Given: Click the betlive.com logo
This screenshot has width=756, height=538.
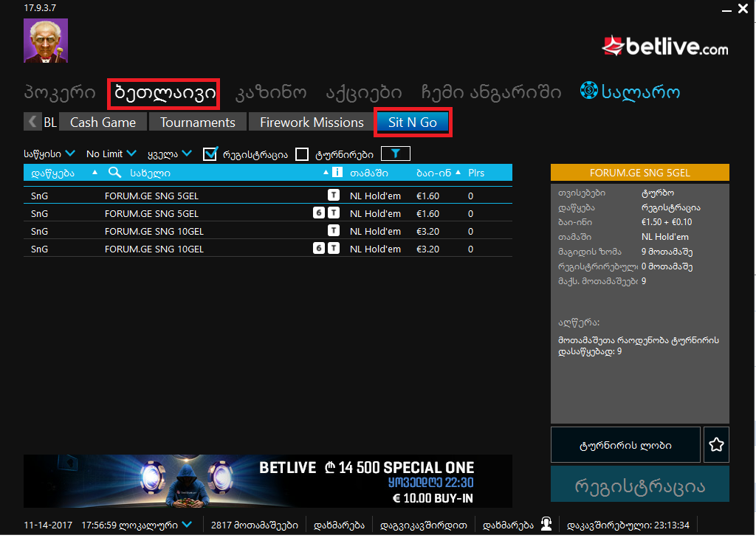Looking at the screenshot, I should pyautogui.click(x=665, y=46).
